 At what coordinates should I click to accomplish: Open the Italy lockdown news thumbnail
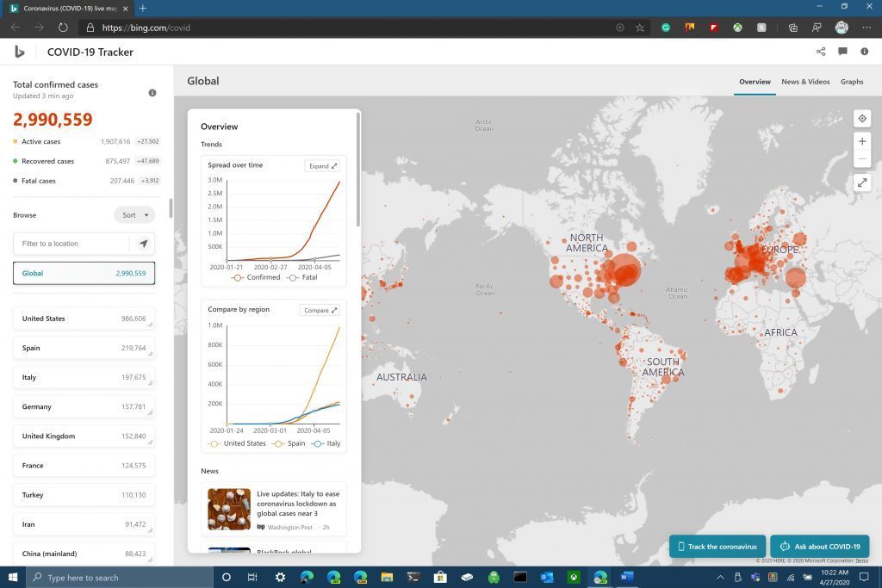229,509
